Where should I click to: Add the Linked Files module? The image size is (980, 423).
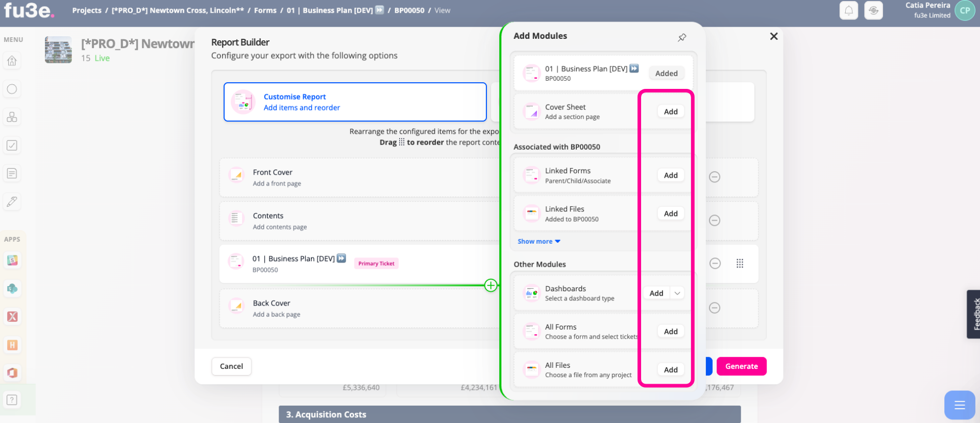point(671,214)
